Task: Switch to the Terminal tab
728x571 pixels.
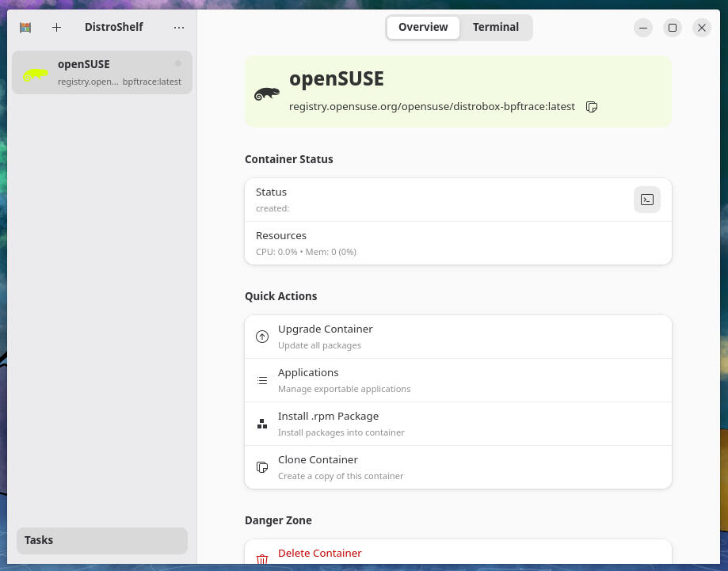Action: tap(495, 27)
